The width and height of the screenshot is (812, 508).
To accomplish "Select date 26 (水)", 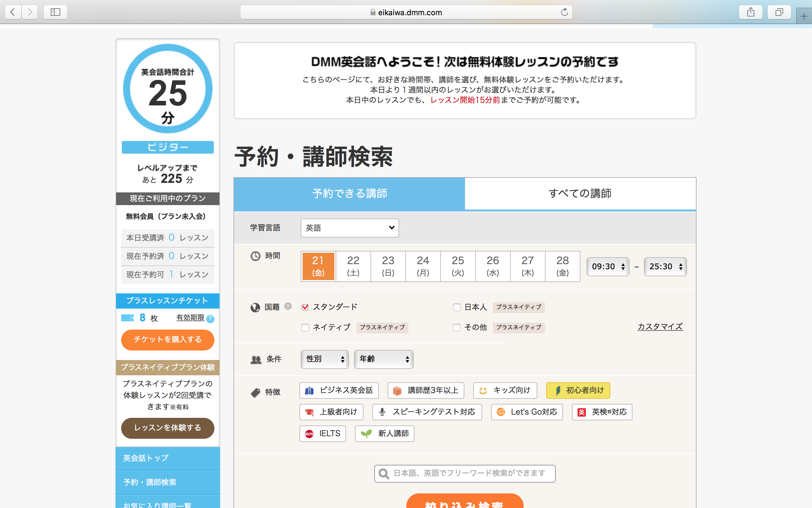I will coord(493,266).
